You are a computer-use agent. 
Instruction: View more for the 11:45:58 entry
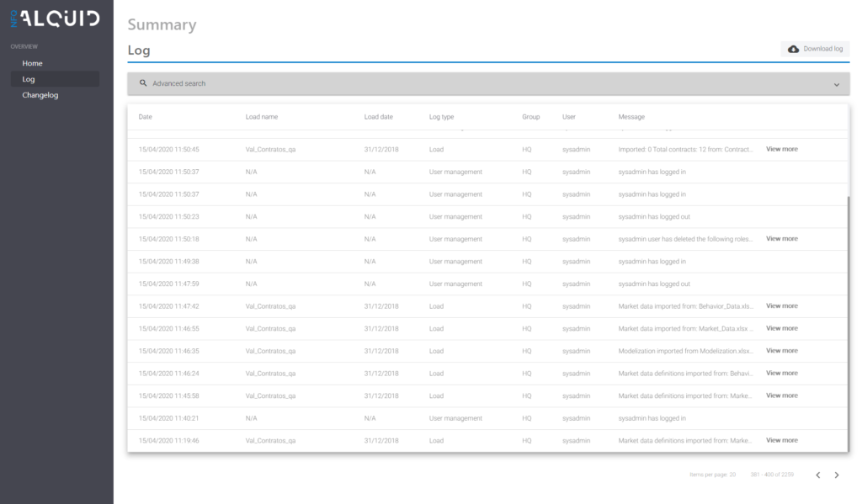point(782,395)
